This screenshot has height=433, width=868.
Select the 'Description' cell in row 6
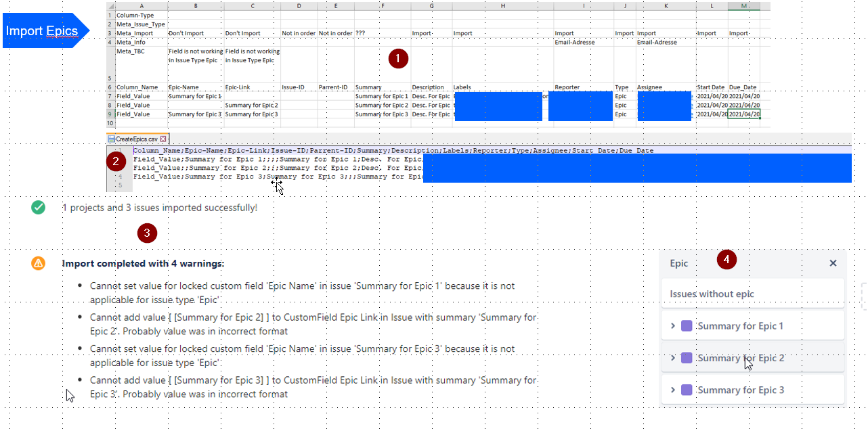(x=431, y=87)
